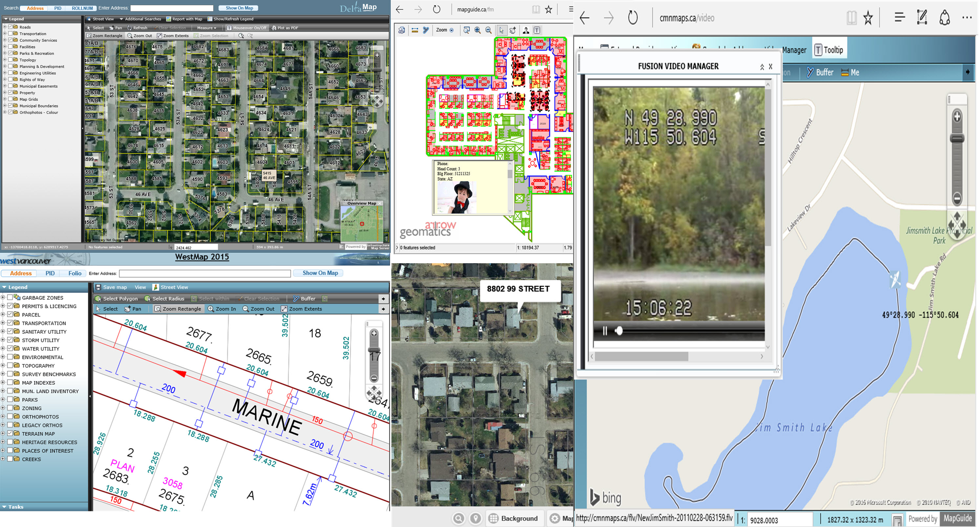Activate zoom rectangle magnifier in mapguide.ca toolbar
This screenshot has height=527, width=980.
coord(467,30)
